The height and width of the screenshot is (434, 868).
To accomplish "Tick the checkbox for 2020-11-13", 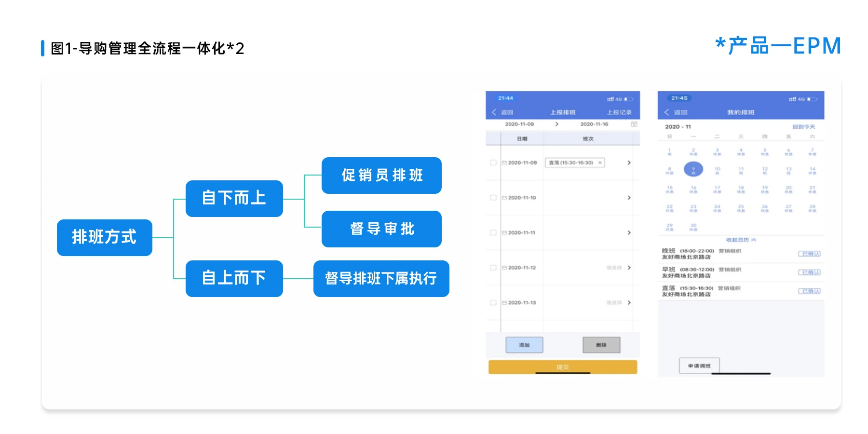I will click(x=493, y=303).
